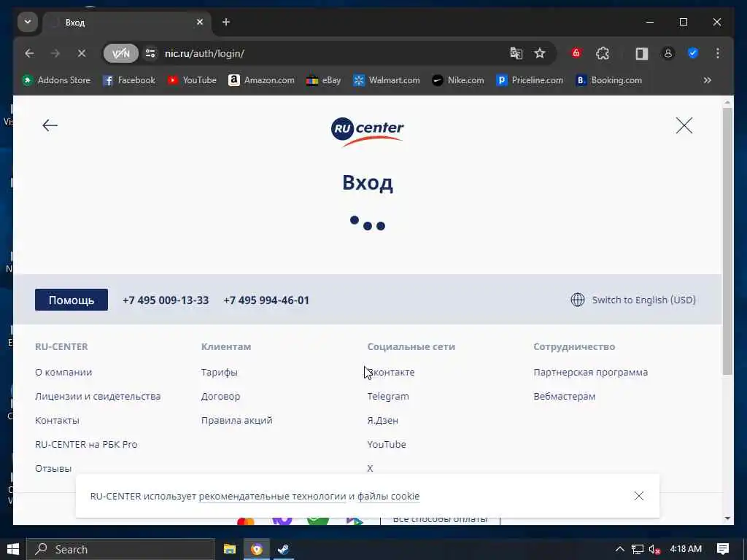The width and height of the screenshot is (747, 560).
Task: Open Договор link
Action: (x=220, y=396)
